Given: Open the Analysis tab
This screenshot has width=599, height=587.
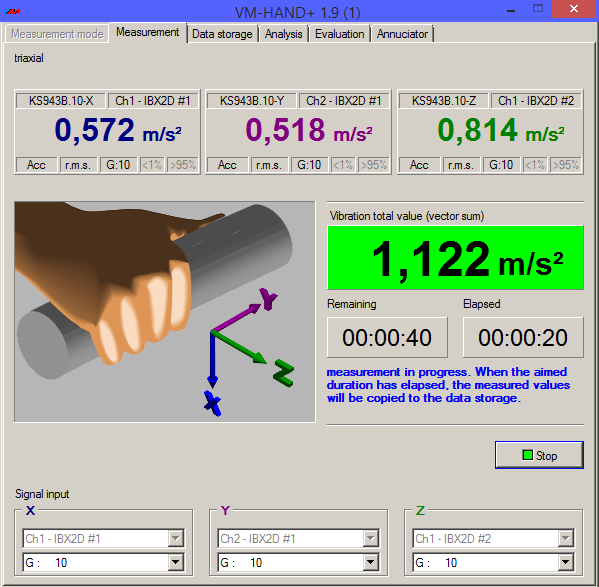Looking at the screenshot, I should click(x=284, y=34).
